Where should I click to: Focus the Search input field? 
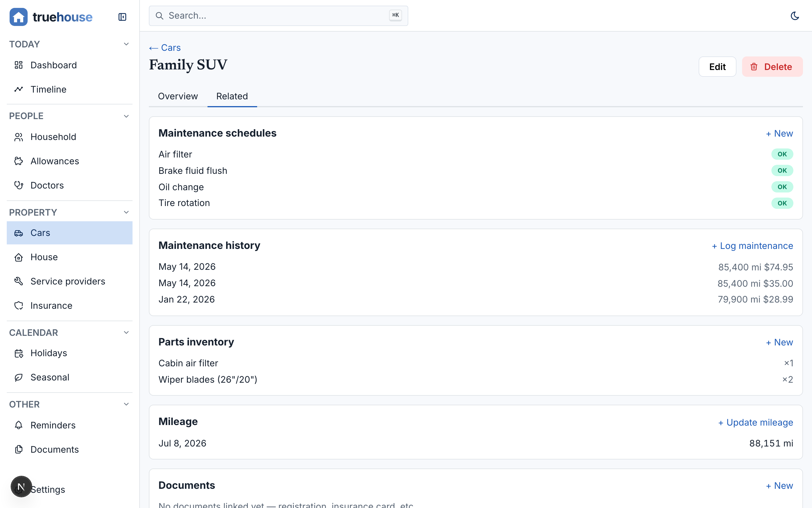279,16
